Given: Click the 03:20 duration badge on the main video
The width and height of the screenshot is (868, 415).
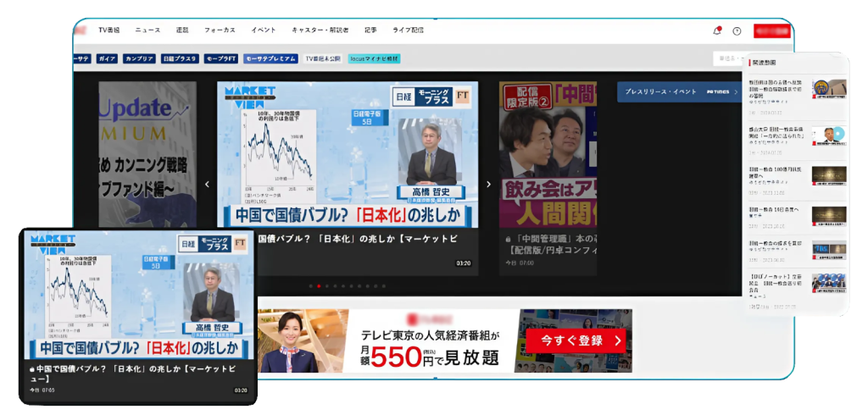Looking at the screenshot, I should pyautogui.click(x=464, y=263).
